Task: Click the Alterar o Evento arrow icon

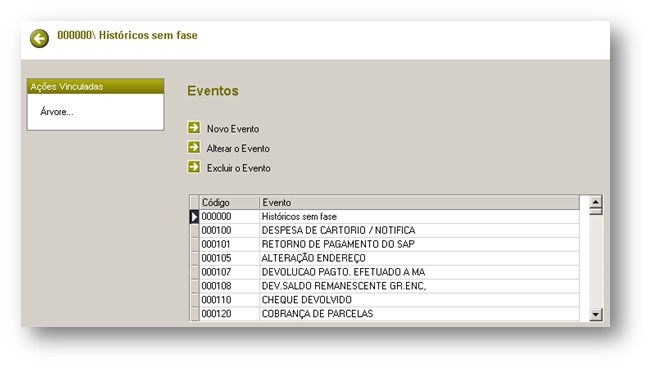Action: click(194, 147)
